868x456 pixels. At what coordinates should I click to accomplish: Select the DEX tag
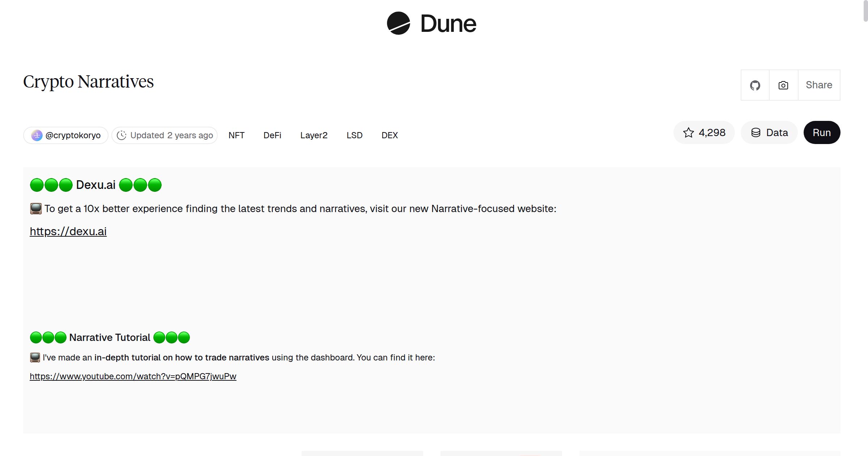[x=390, y=135]
